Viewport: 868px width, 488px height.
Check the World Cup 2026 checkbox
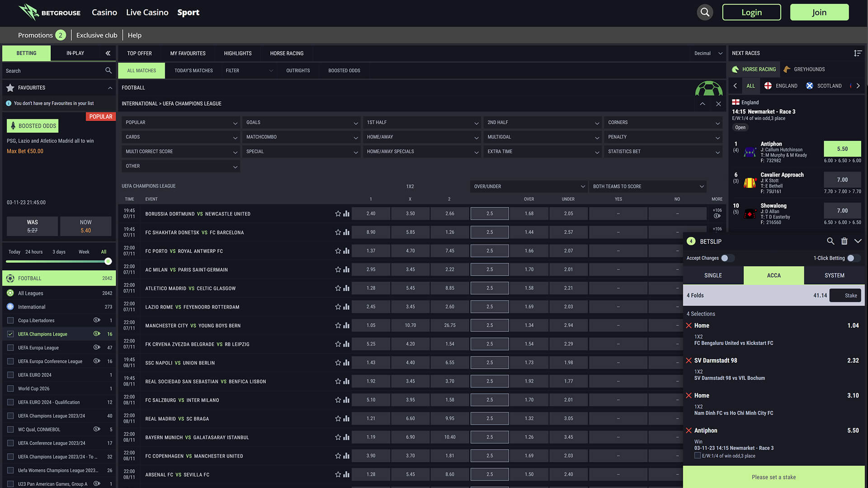click(x=10, y=389)
